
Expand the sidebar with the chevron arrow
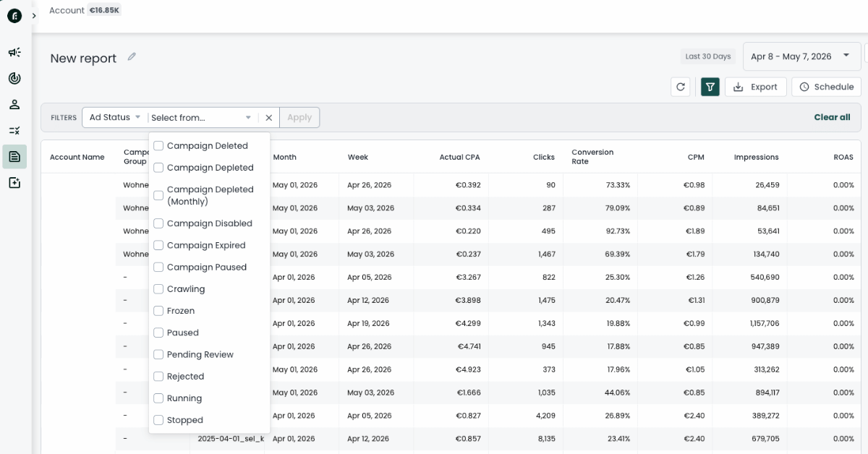click(34, 15)
